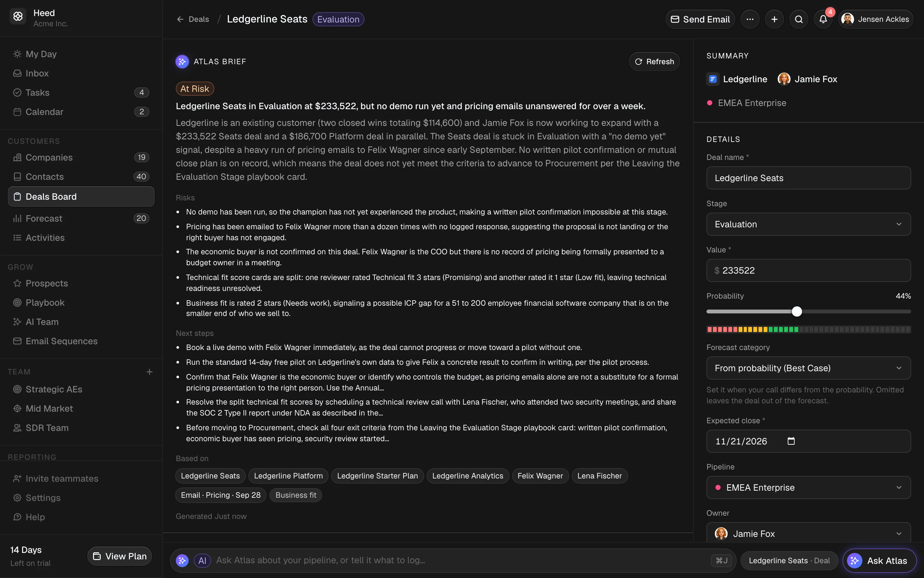The image size is (924, 578).
Task: Open the Pipeline dropdown showing EMEA Enterprise
Action: (808, 487)
